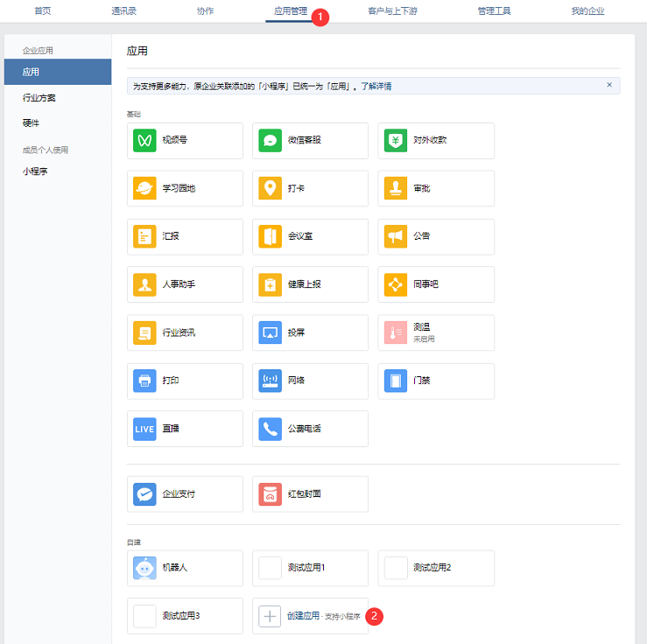Open the 测试应用1 custom app card
This screenshot has height=644, width=647.
tap(310, 568)
